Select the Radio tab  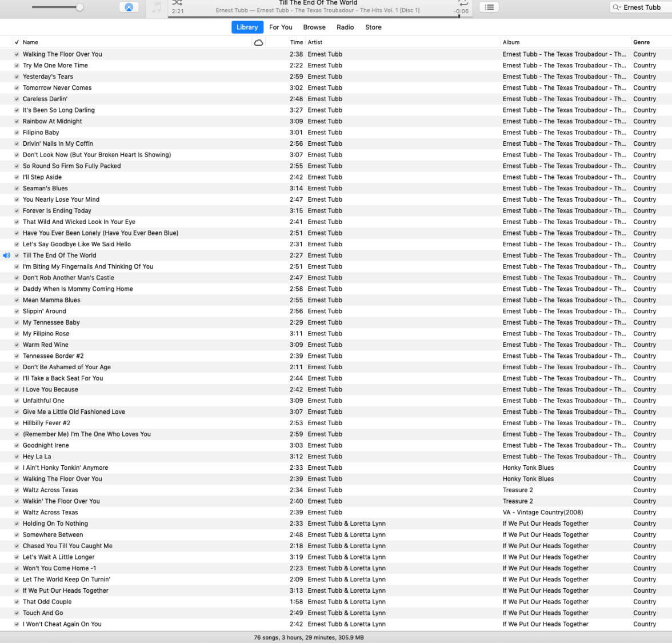pos(345,27)
